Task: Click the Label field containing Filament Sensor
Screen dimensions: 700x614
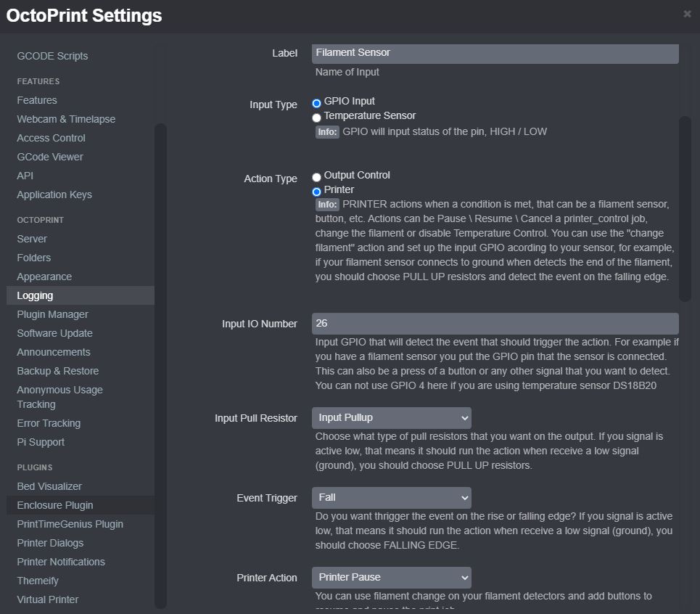Action: pyautogui.click(x=495, y=54)
